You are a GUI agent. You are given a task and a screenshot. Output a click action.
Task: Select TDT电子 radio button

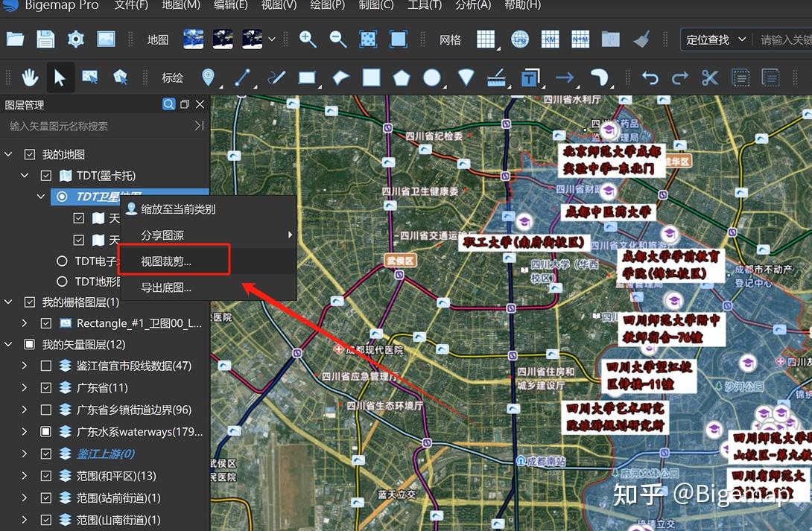click(x=62, y=261)
